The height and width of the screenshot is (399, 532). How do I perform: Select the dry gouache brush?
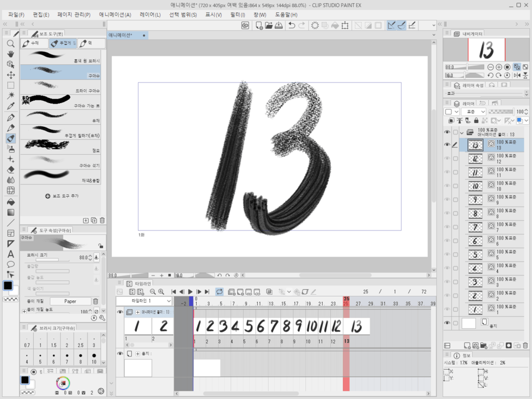(x=61, y=87)
